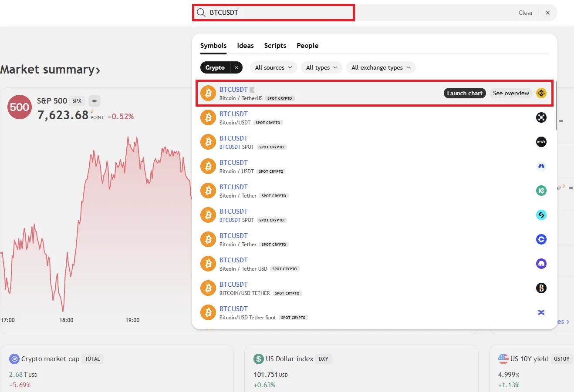Expand the All sources dropdown
Screen dimensions: 574x392
pos(273,67)
